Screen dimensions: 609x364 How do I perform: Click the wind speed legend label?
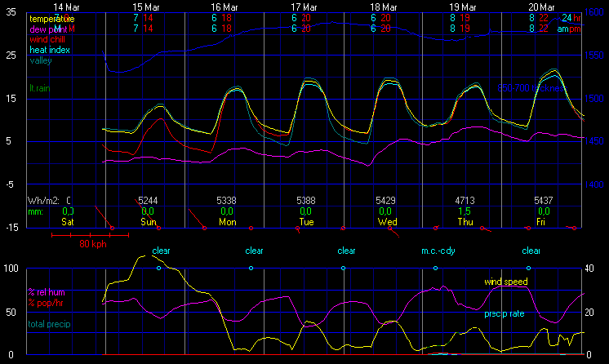(x=505, y=282)
